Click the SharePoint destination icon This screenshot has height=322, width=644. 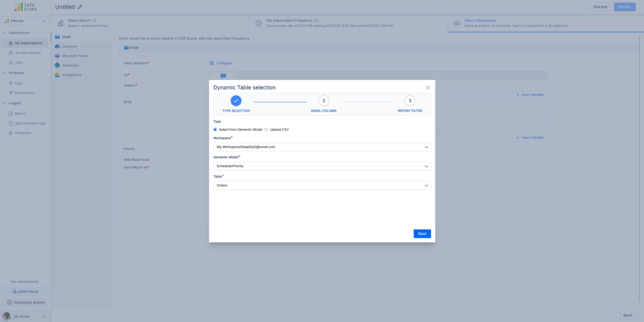pos(57,65)
